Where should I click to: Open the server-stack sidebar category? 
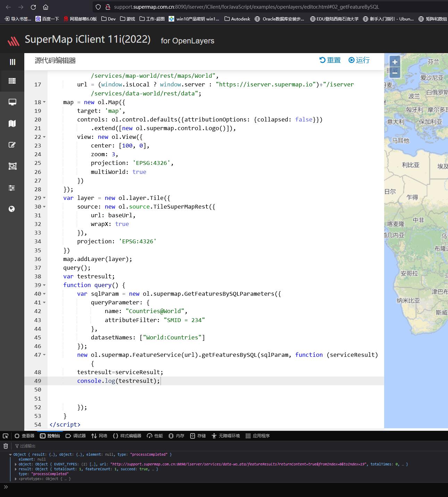[x=12, y=81]
